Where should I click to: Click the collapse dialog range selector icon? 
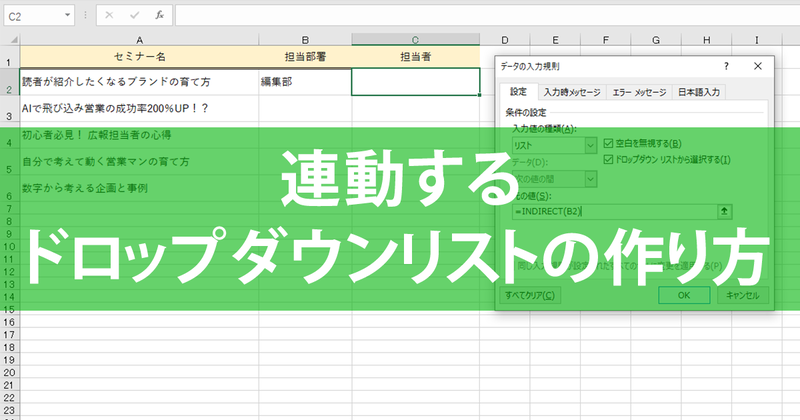coord(724,211)
